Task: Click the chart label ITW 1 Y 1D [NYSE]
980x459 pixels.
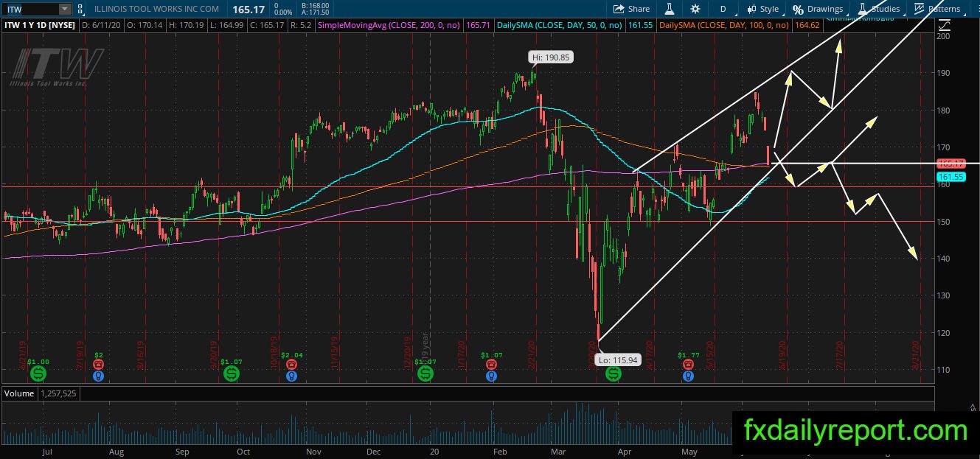Action: tap(38, 25)
